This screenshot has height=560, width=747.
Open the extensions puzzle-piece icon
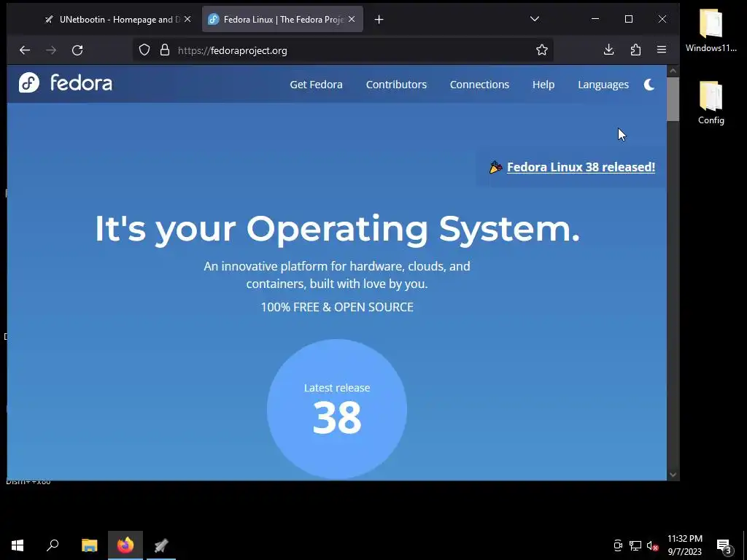click(x=635, y=50)
